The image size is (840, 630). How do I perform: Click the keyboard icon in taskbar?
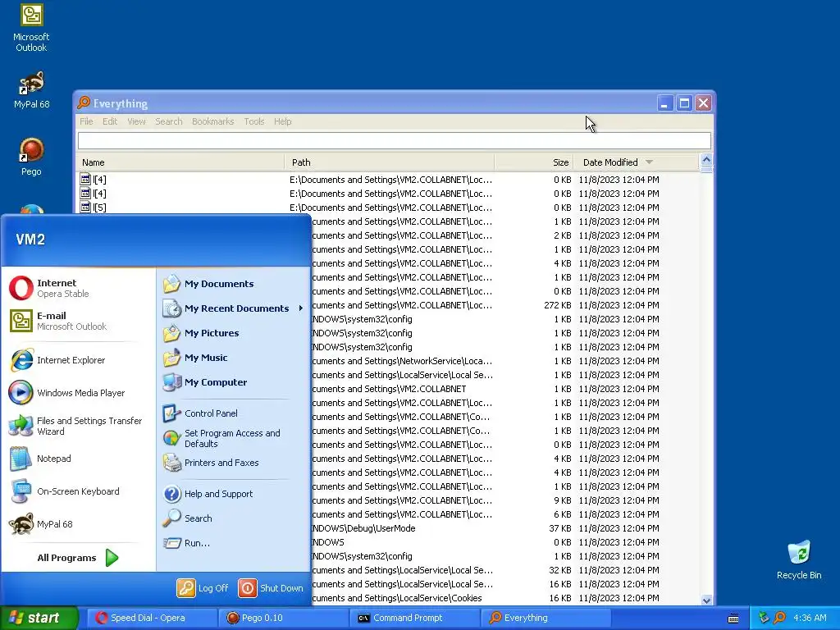click(x=733, y=619)
